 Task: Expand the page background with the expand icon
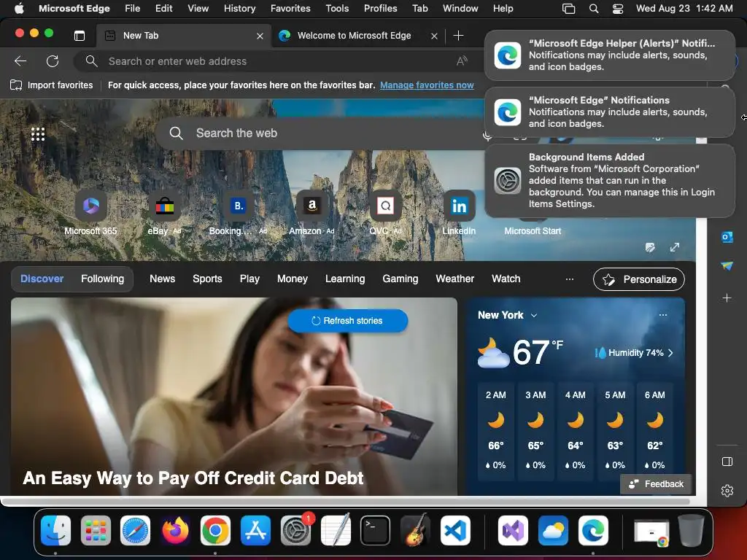pos(675,247)
